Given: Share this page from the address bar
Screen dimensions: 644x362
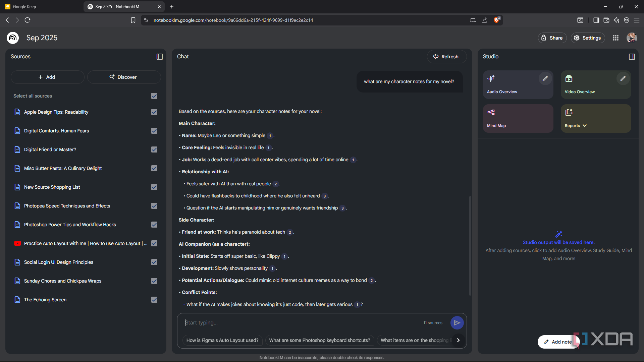Looking at the screenshot, I should coord(484,20).
